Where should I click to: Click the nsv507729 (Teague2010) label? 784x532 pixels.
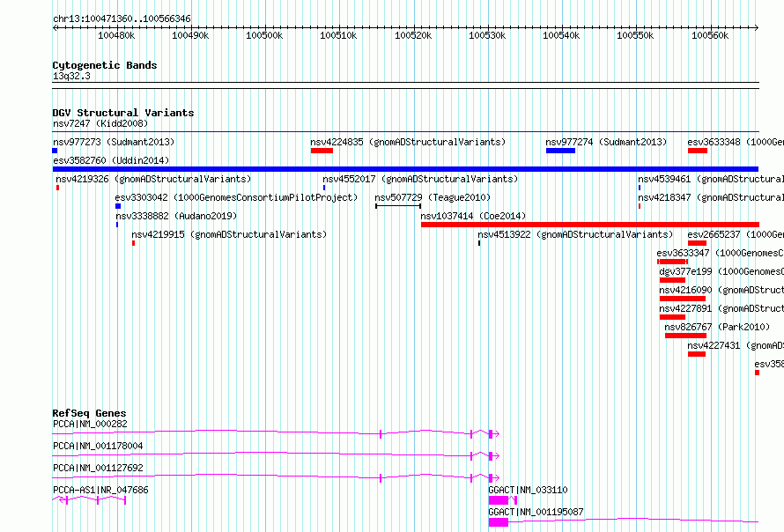pos(433,197)
